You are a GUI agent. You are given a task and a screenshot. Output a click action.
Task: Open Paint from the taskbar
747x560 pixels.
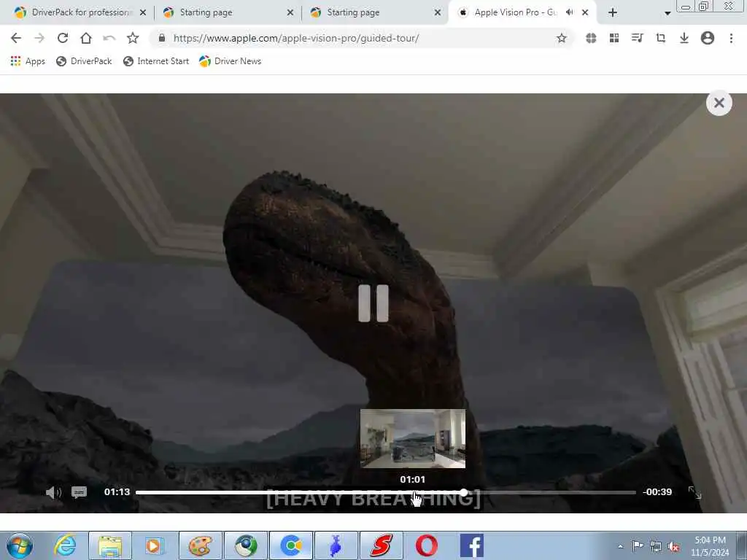coord(200,545)
